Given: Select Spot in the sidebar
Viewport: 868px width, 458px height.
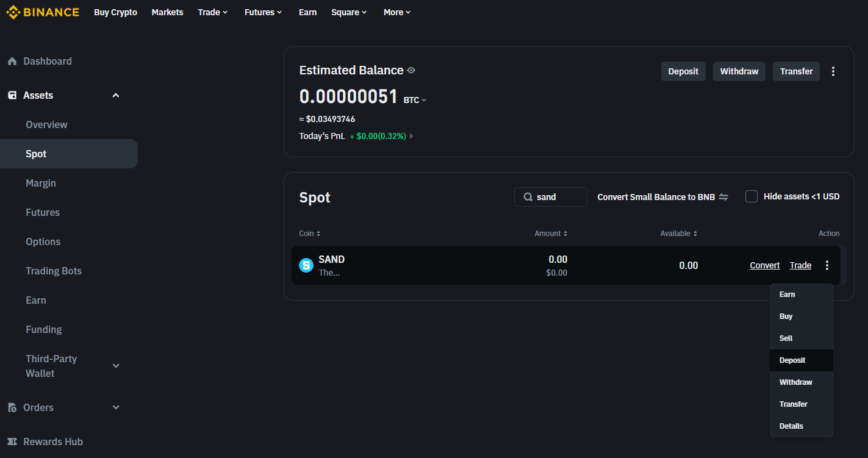Looking at the screenshot, I should [x=69, y=154].
